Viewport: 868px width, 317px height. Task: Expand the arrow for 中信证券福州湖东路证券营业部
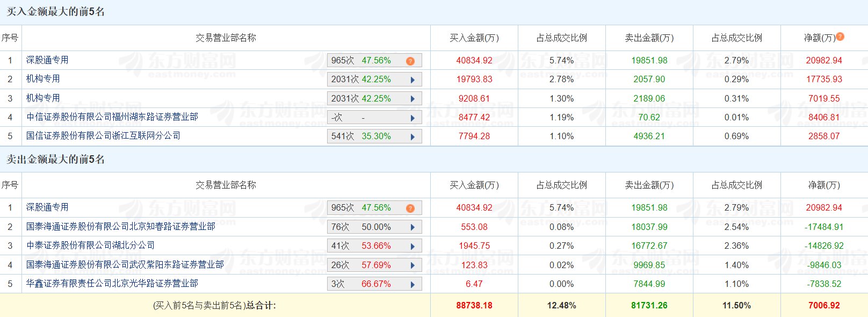pyautogui.click(x=413, y=118)
